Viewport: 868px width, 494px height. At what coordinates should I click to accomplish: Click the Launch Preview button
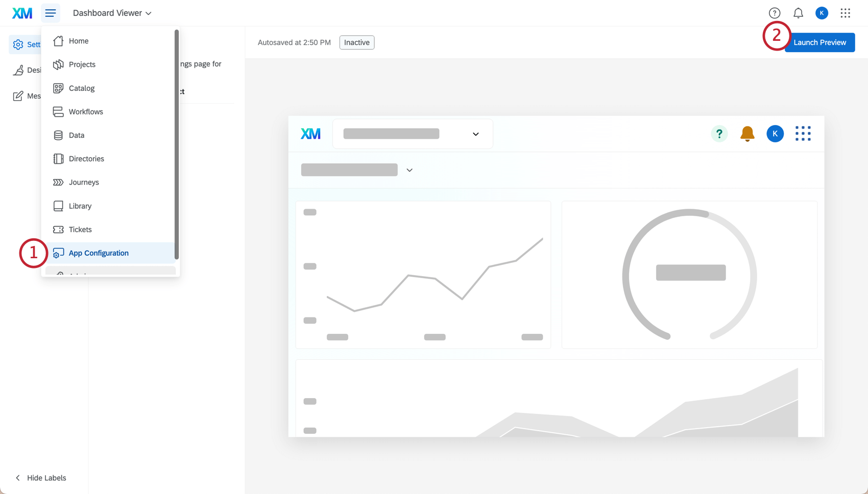click(819, 42)
